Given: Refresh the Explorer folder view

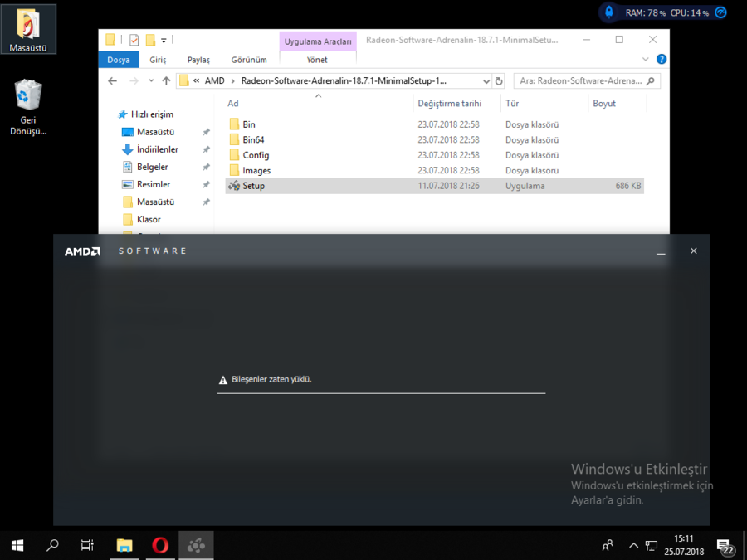Looking at the screenshot, I should (499, 81).
